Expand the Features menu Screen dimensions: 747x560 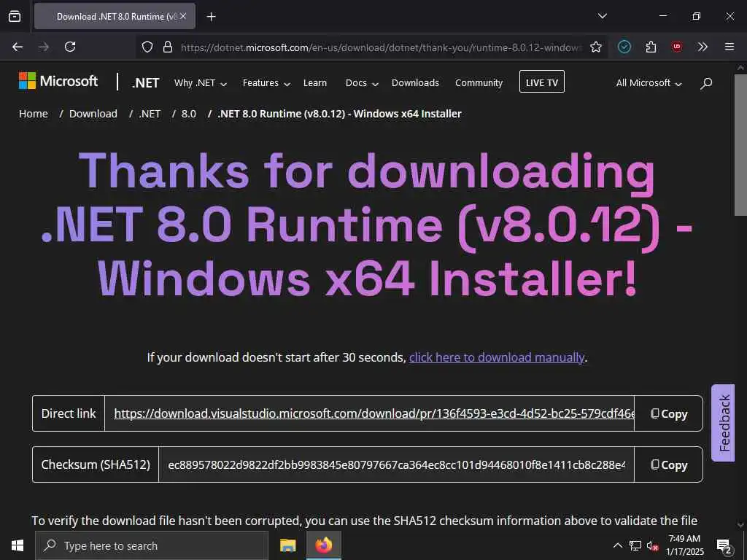click(x=266, y=83)
